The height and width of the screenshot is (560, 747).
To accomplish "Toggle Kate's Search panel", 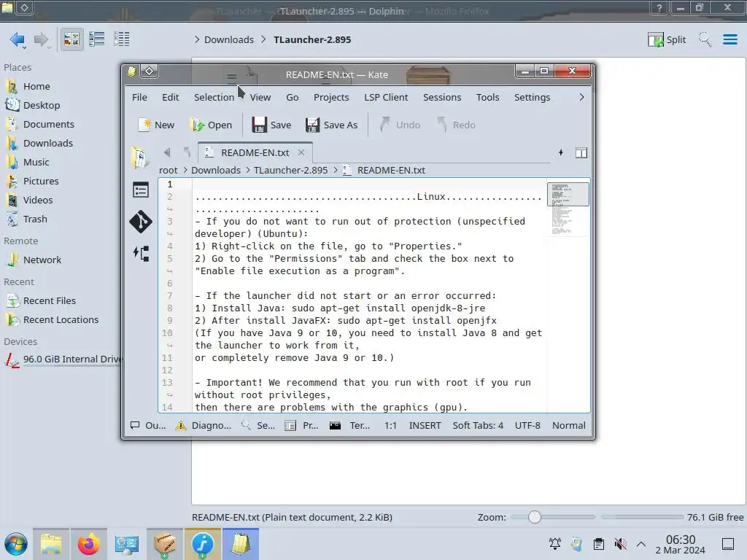I will coord(258,425).
